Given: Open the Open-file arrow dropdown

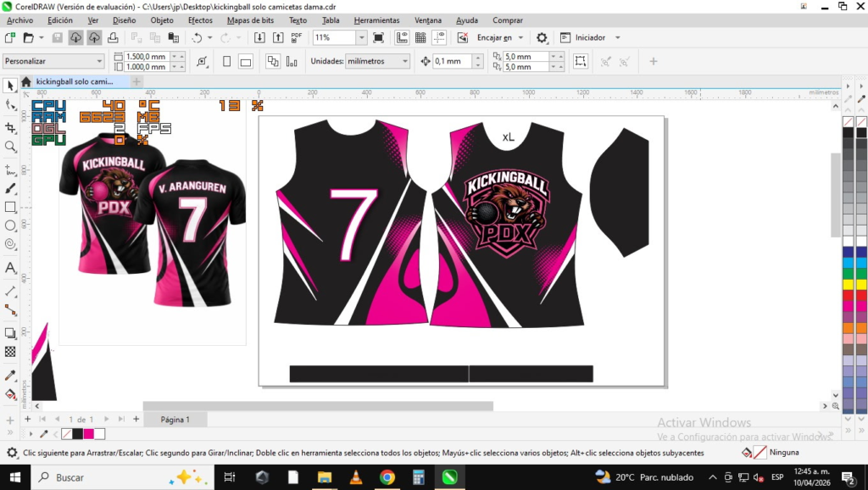Looking at the screenshot, I should pos(42,37).
